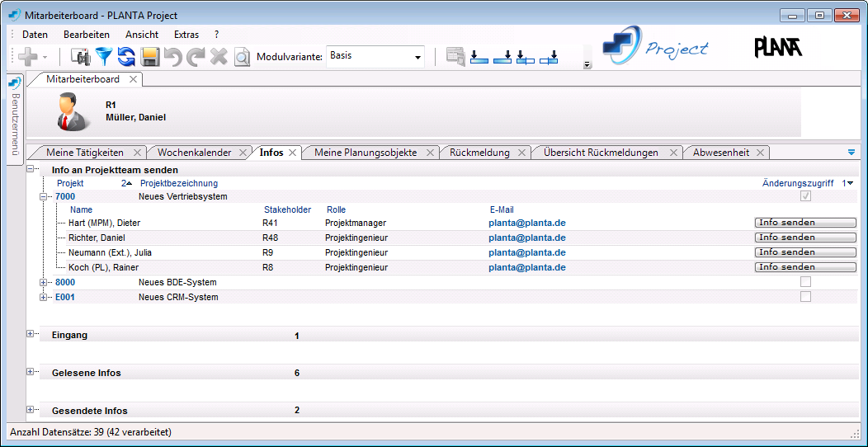
Task: Switch to the Wochenkalender tab
Action: [x=196, y=153]
